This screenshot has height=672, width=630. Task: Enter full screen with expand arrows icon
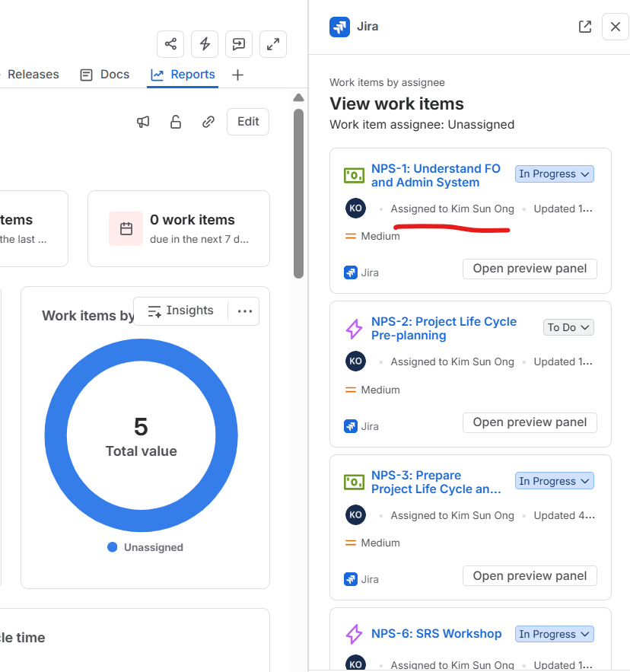point(273,43)
